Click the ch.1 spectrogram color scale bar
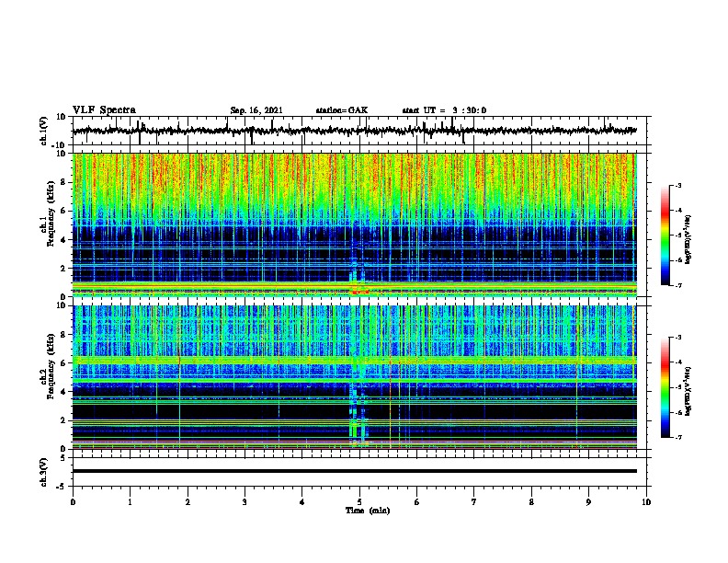 [665, 236]
